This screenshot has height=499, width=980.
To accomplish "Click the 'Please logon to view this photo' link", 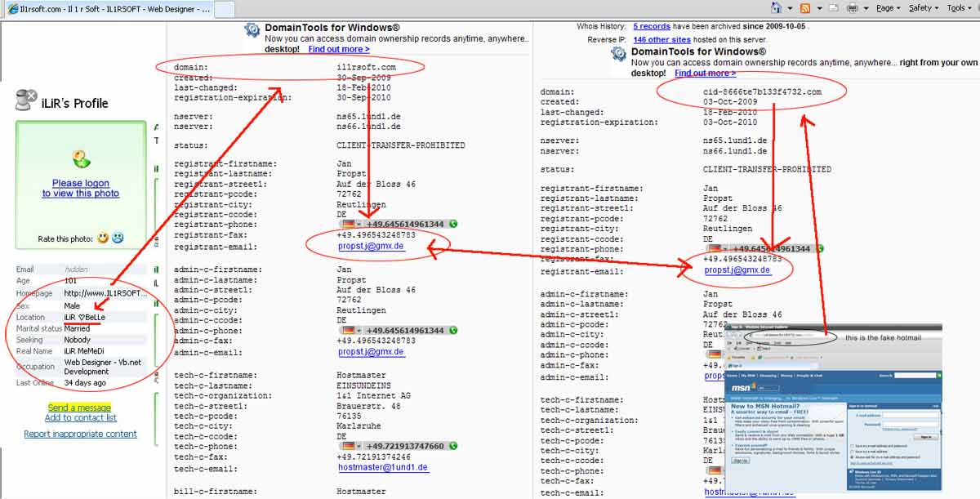I will coord(80,189).
